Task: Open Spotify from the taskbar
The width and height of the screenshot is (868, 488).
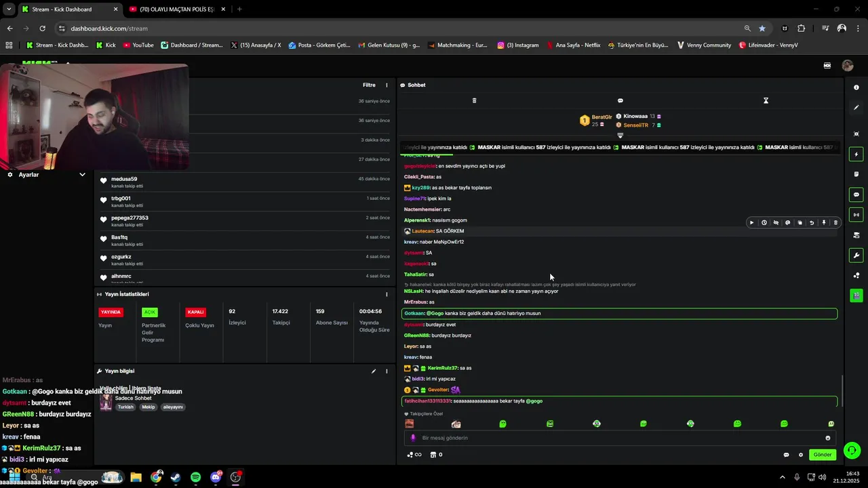Action: [195, 477]
